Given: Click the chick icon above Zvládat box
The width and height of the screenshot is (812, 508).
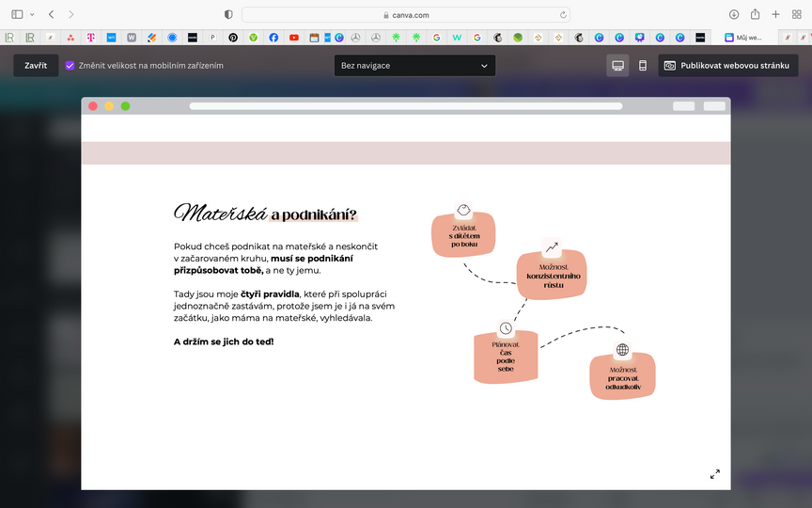Looking at the screenshot, I should [x=463, y=210].
